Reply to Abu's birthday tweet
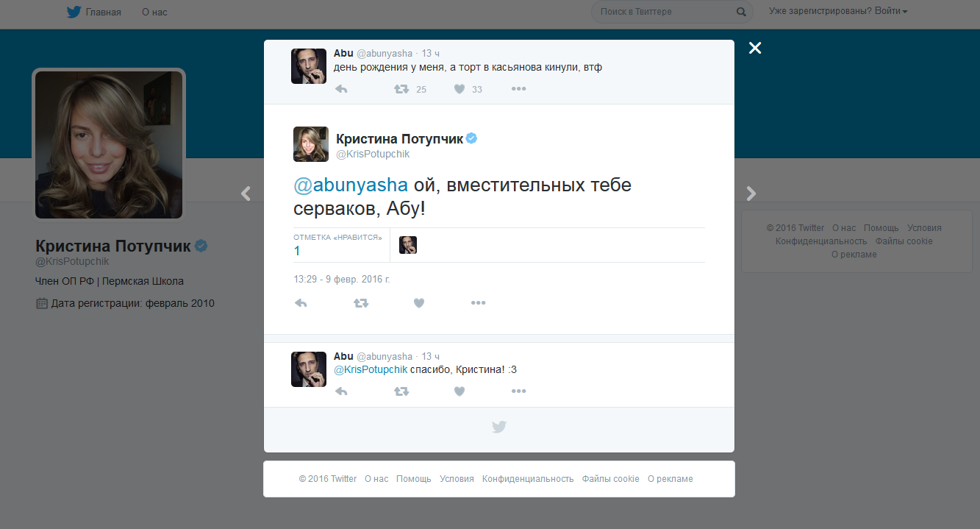The image size is (980, 529). coord(341,89)
